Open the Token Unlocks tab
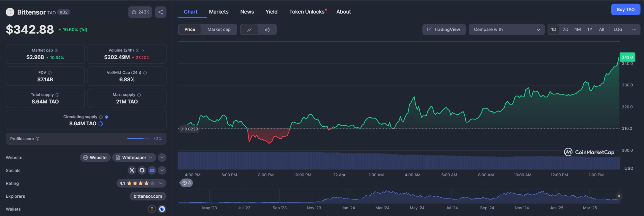 point(307,12)
